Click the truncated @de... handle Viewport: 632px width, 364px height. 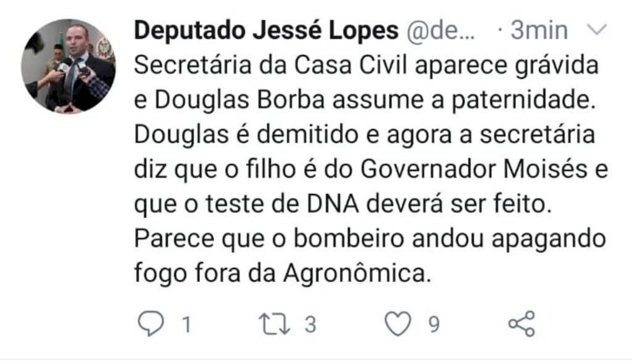click(x=441, y=31)
